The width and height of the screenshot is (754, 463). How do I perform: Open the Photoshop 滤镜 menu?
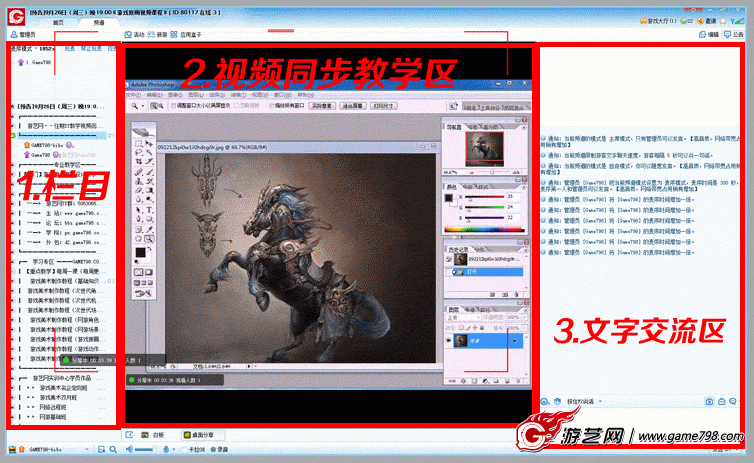(x=237, y=95)
